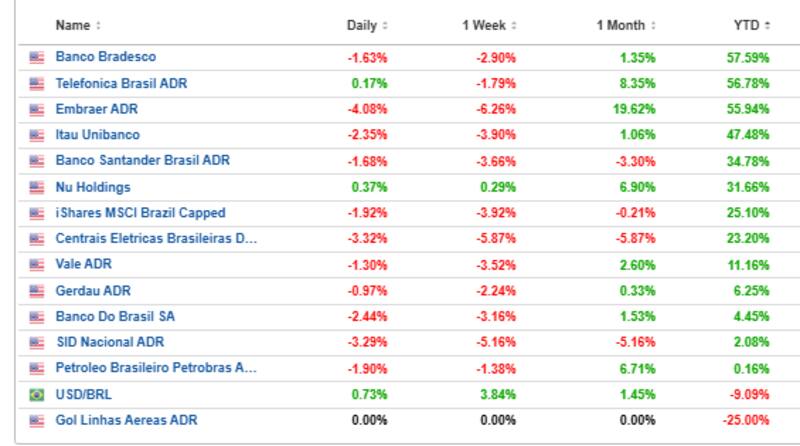Open Centrais Eletricas Brasileiras link
The width and height of the screenshot is (800, 446).
pos(156,239)
